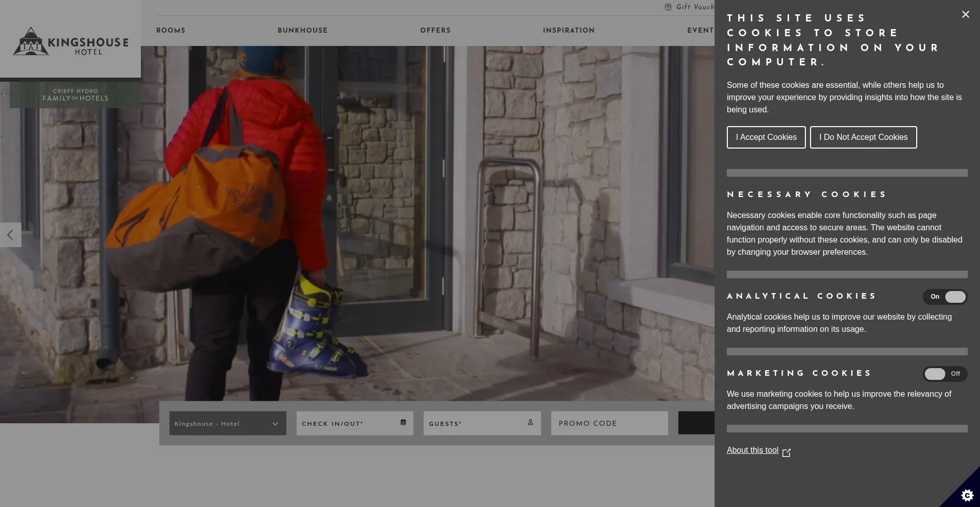Open the Events menu item

(701, 31)
